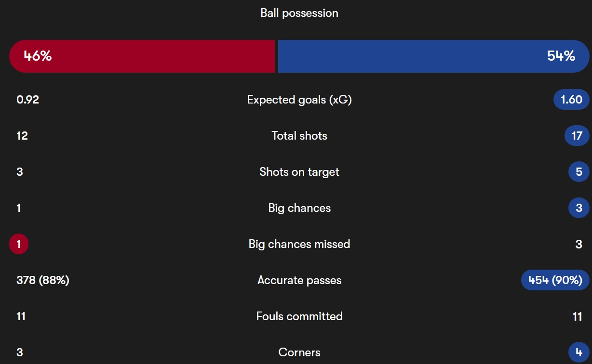This screenshot has height=364, width=592.
Task: Click the blue 4 corners badge
Action: (579, 352)
